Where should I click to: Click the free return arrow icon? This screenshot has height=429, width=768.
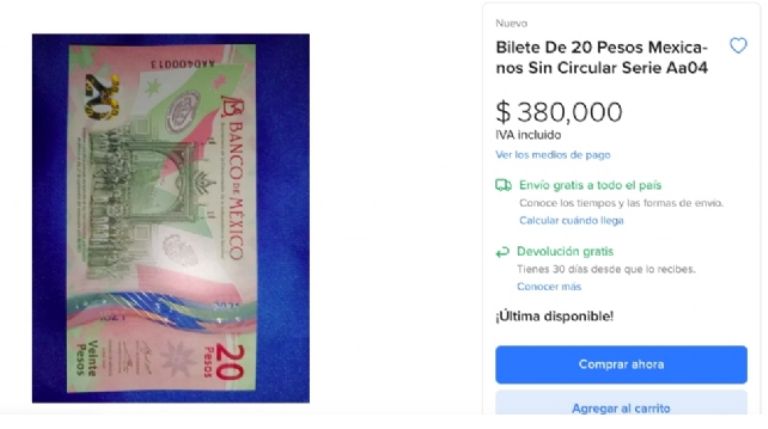(x=502, y=252)
